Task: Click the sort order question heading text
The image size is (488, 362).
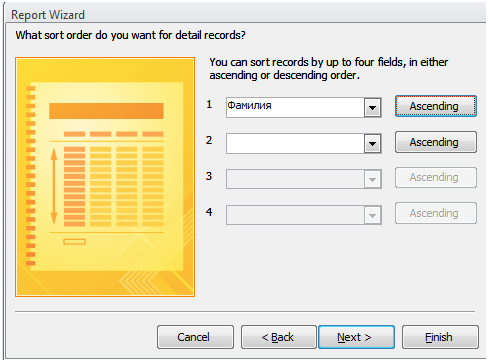Action: coord(130,35)
